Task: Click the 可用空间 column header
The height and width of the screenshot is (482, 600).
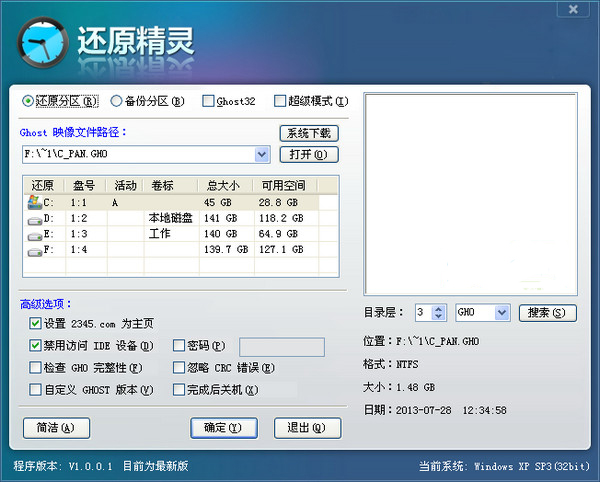Action: point(285,186)
